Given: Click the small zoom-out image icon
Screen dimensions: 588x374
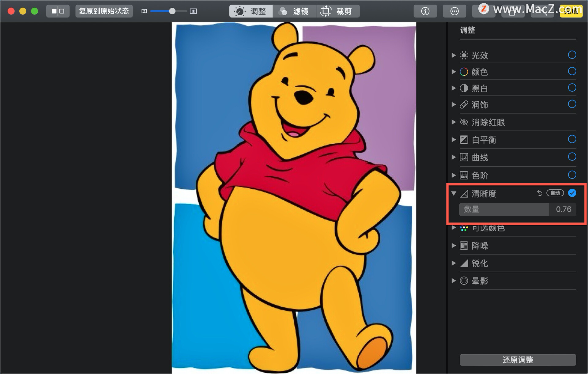Looking at the screenshot, I should coord(144,11).
